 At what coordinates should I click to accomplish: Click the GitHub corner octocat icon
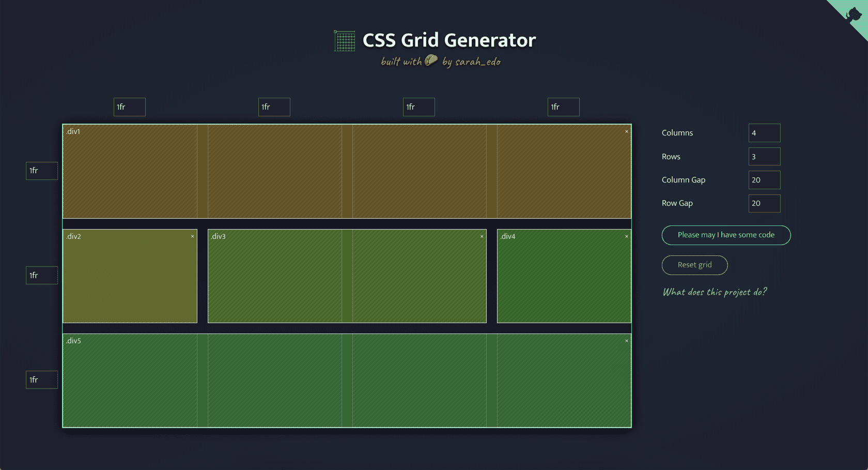[854, 14]
